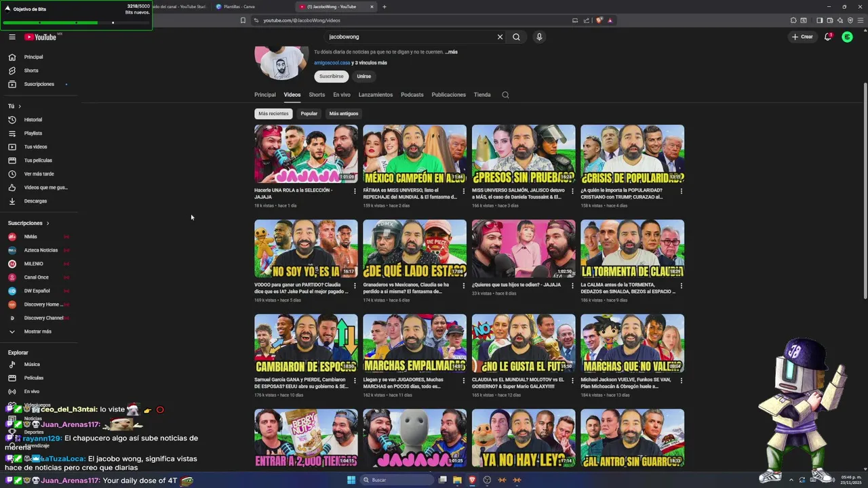Select the Popular filter chip
868x488 pixels.
(309, 114)
